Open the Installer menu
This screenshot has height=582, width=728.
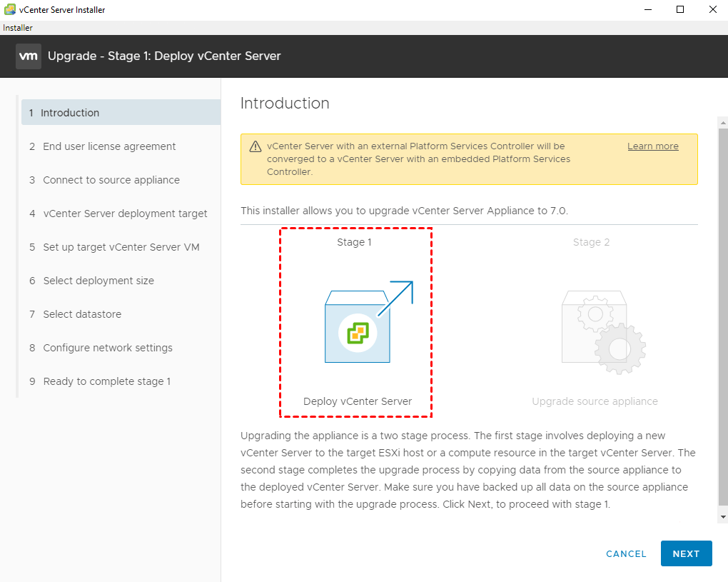point(18,28)
